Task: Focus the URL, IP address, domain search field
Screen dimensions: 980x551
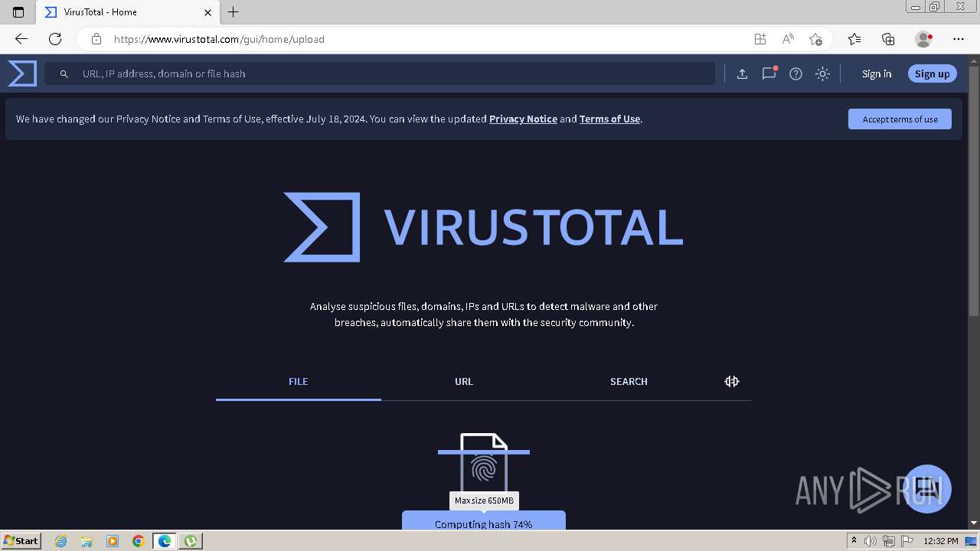Action: pyautogui.click(x=379, y=73)
